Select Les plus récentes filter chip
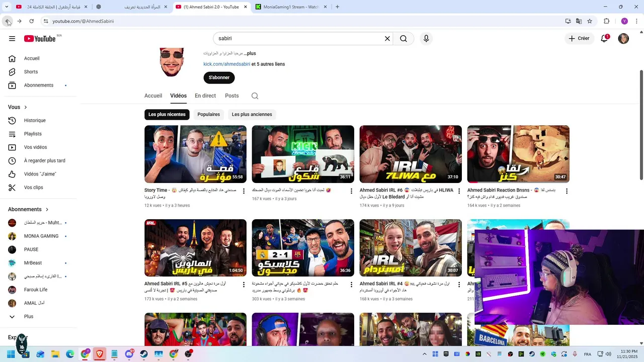Image resolution: width=644 pixels, height=362 pixels. (167, 115)
